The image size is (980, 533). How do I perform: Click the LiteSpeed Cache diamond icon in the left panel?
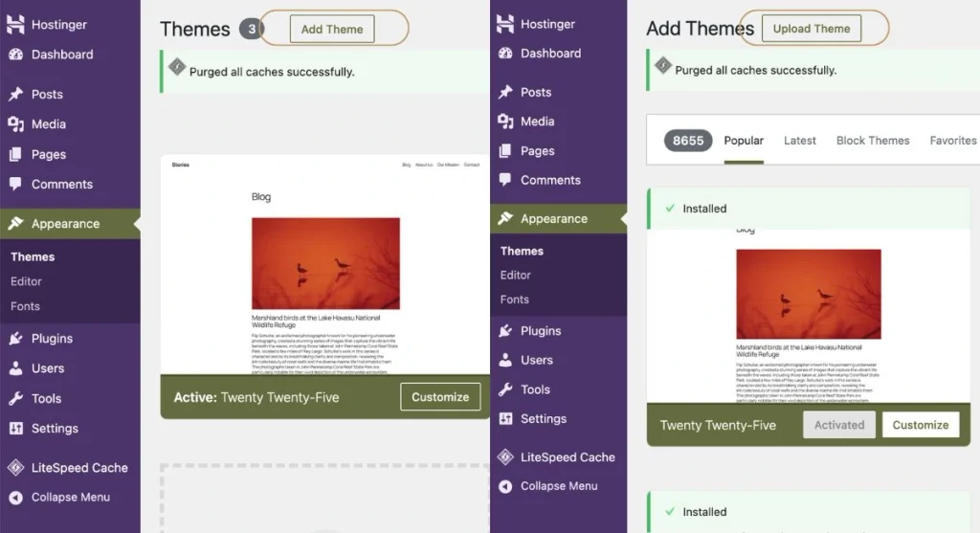pos(15,467)
